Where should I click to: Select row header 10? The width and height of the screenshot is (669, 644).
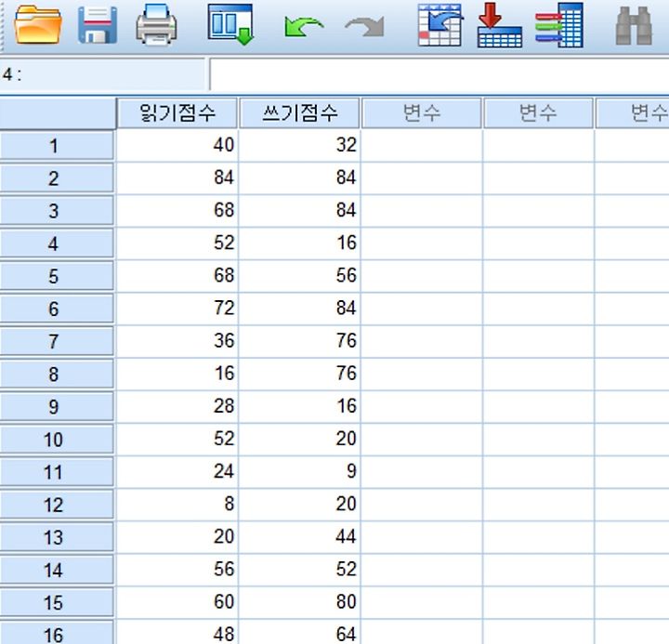pos(57,440)
